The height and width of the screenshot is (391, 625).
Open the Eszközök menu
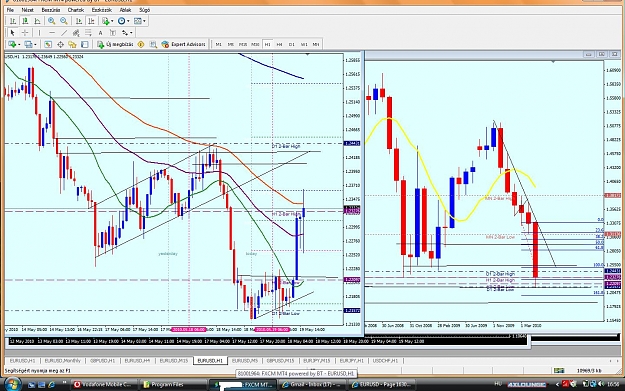(x=102, y=10)
